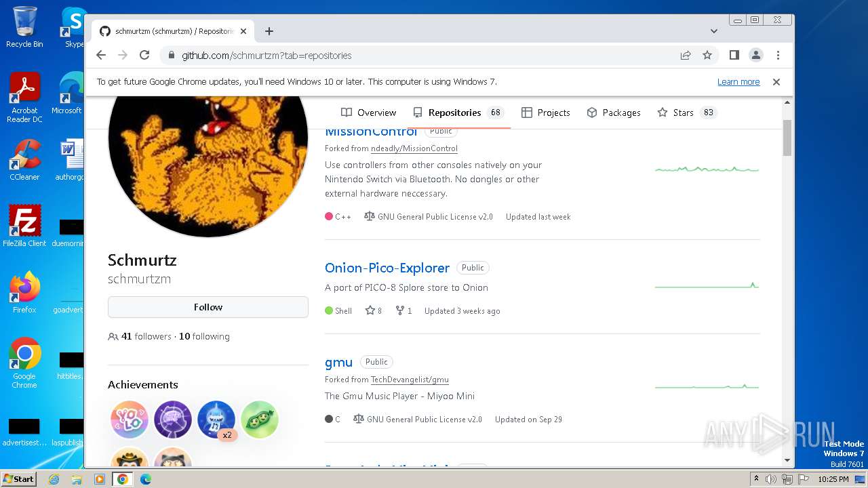Open the Windows Start menu

coord(18,479)
